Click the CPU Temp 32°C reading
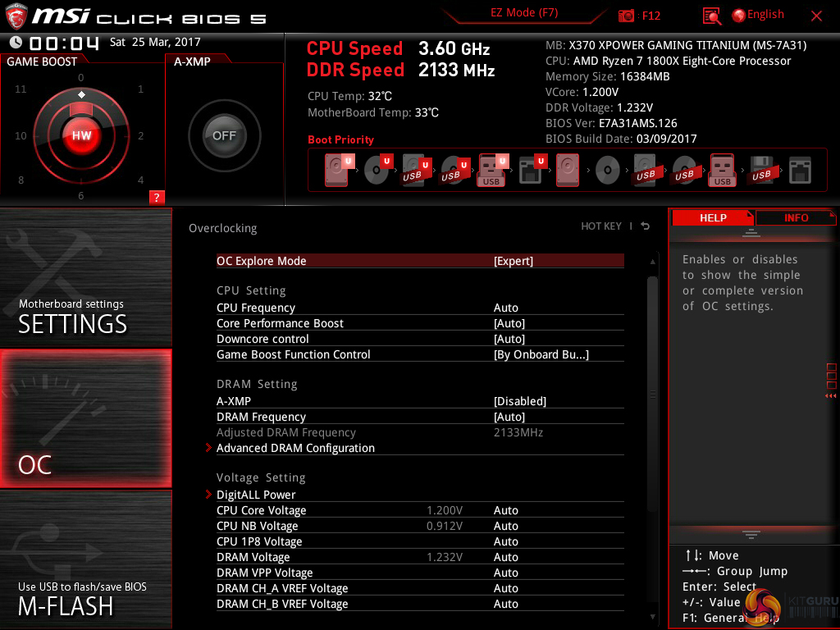Screen dimensions: 840x630 [349, 97]
